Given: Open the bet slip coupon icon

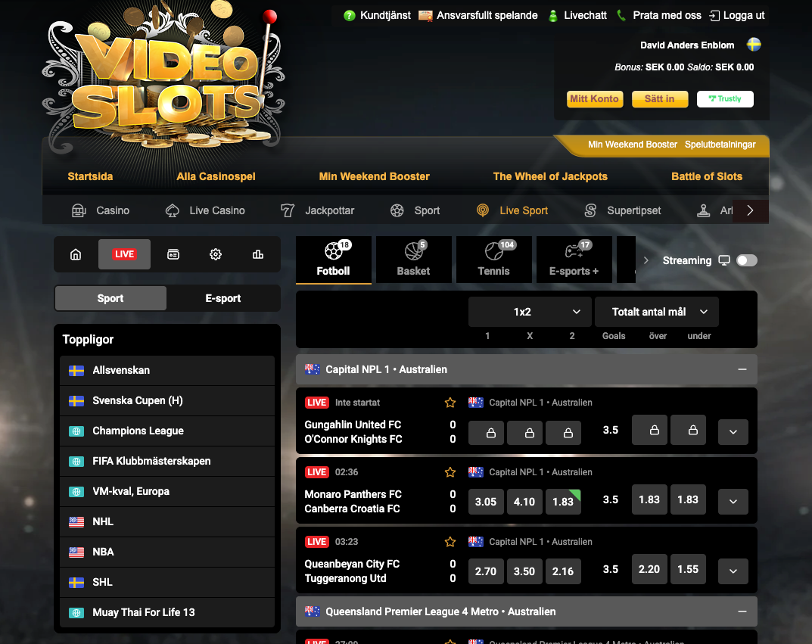Looking at the screenshot, I should 173,254.
